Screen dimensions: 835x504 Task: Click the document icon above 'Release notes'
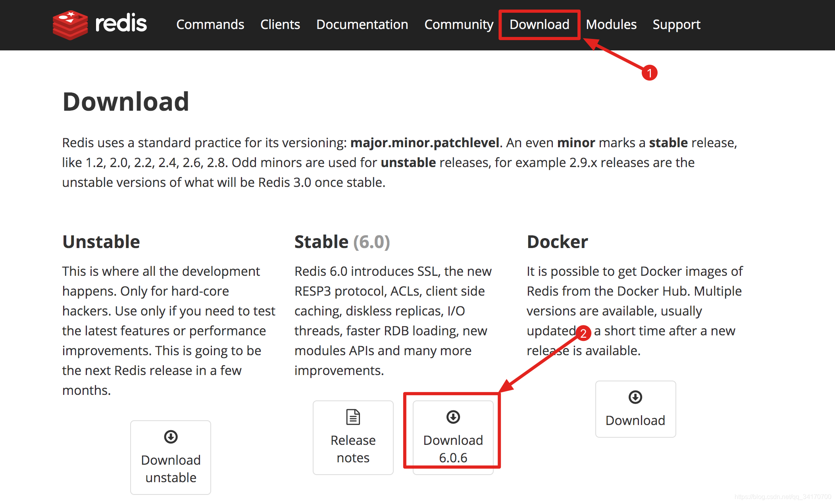(353, 417)
